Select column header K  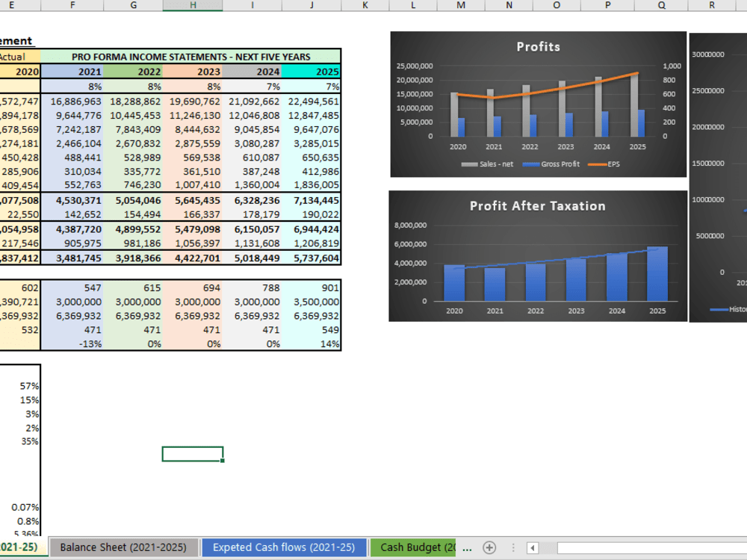click(x=365, y=5)
